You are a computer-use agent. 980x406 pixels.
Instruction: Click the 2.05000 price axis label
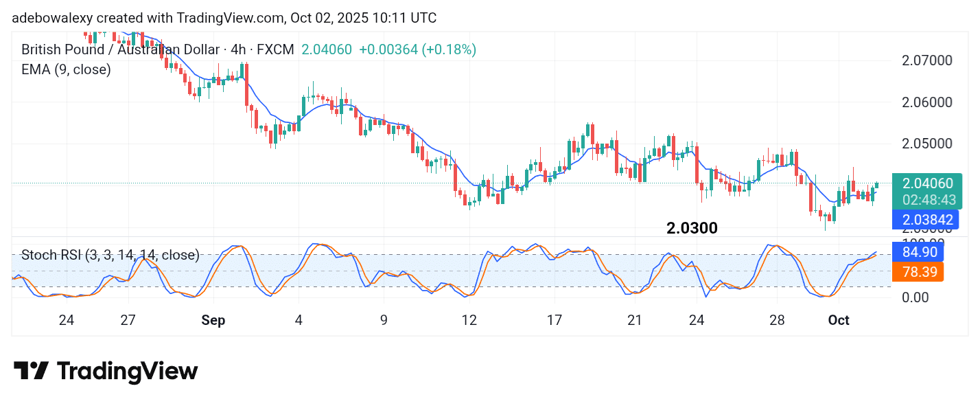[926, 144]
